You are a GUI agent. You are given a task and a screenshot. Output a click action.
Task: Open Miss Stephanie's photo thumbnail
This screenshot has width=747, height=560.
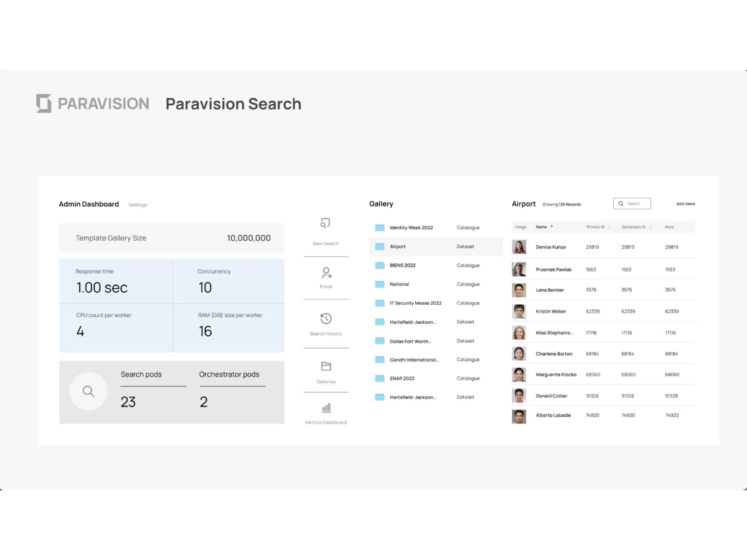click(x=519, y=333)
